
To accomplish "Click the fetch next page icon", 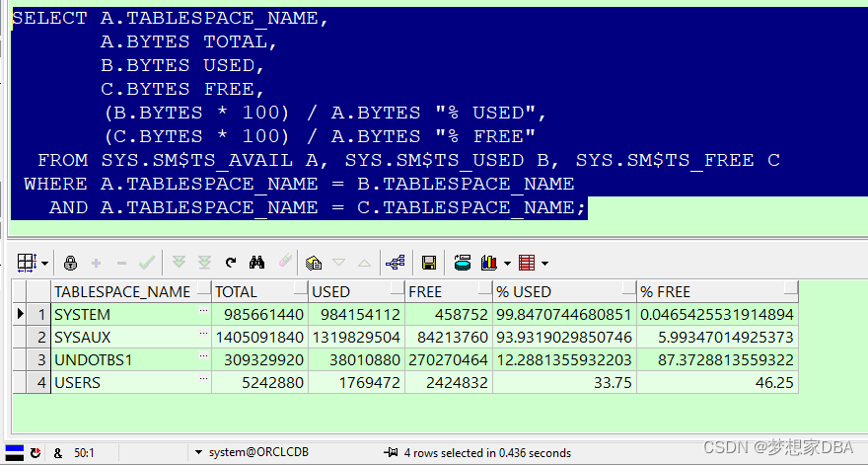I will (179, 263).
